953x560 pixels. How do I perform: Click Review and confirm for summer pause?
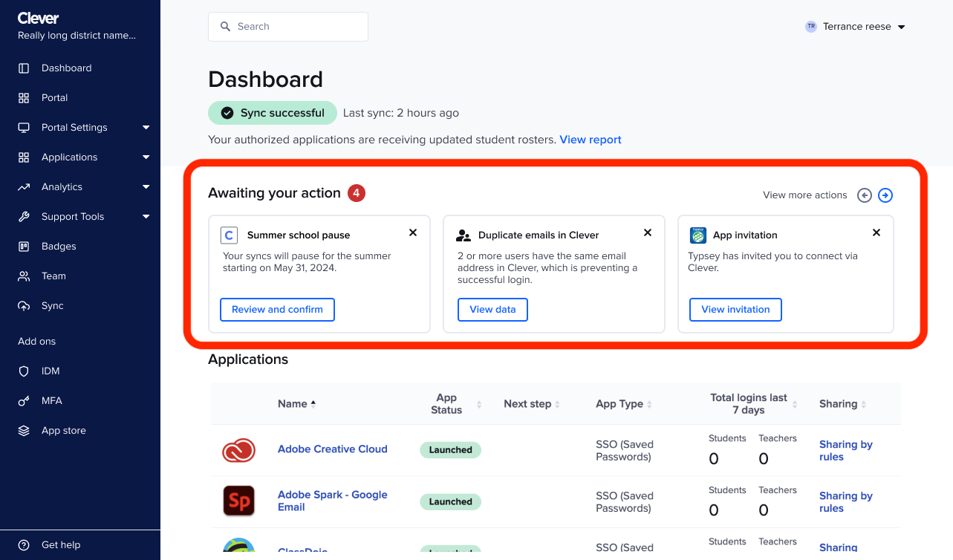coord(277,309)
